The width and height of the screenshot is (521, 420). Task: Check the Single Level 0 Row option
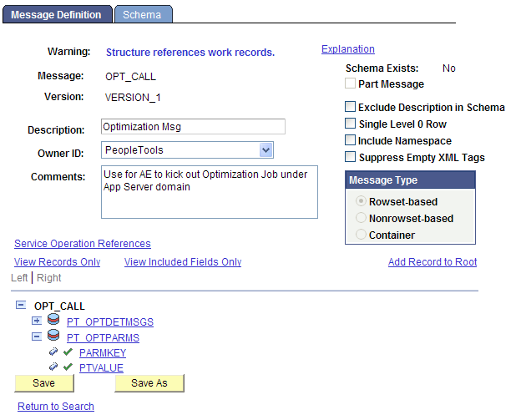coord(350,124)
